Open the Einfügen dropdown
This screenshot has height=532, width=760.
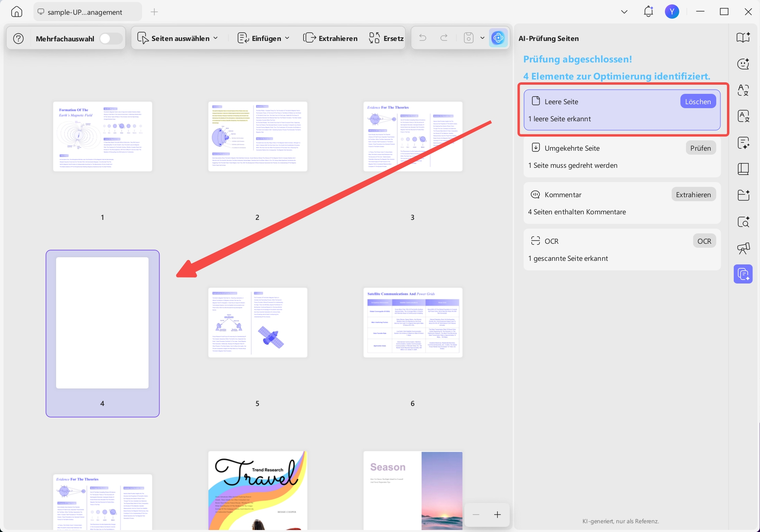tap(263, 38)
